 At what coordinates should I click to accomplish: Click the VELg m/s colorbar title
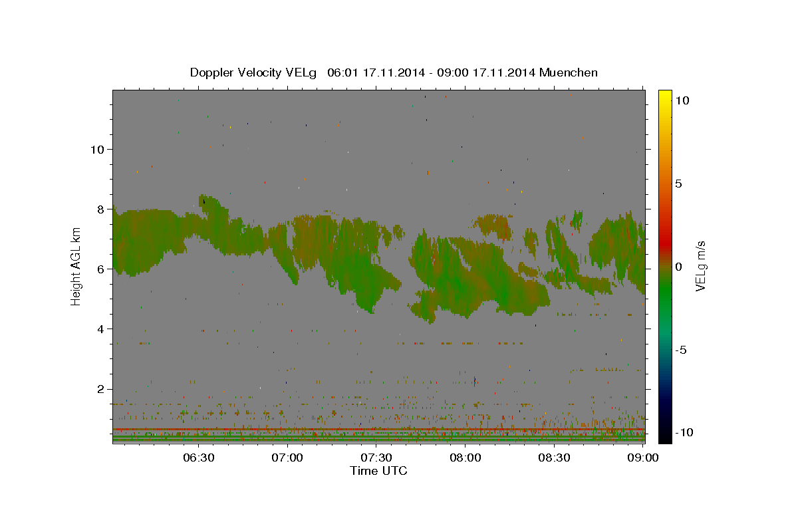pos(701,267)
